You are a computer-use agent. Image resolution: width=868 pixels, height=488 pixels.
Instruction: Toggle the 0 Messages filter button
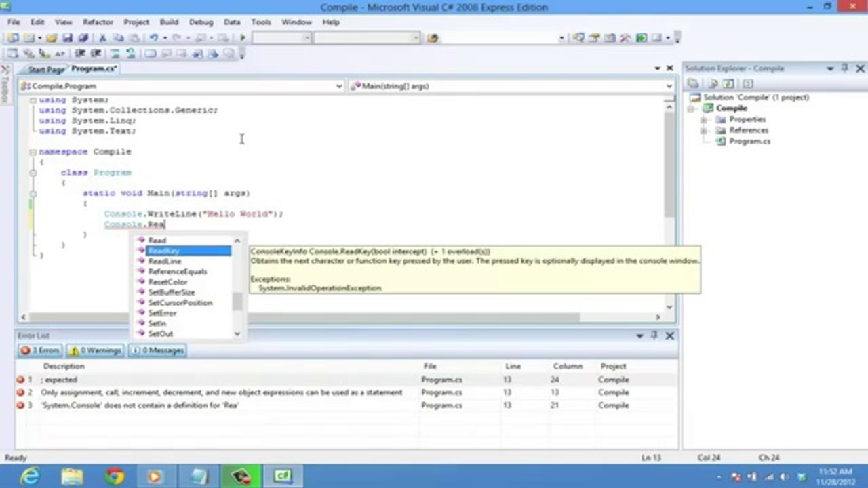(x=157, y=350)
